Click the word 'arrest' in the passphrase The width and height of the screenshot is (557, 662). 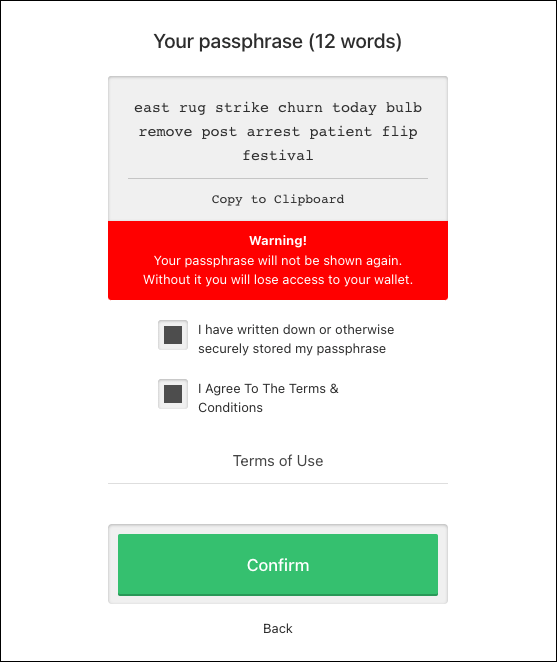click(x=273, y=132)
